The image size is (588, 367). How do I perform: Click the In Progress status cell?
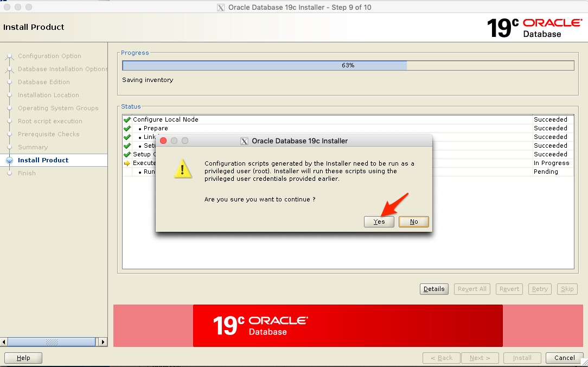point(551,163)
